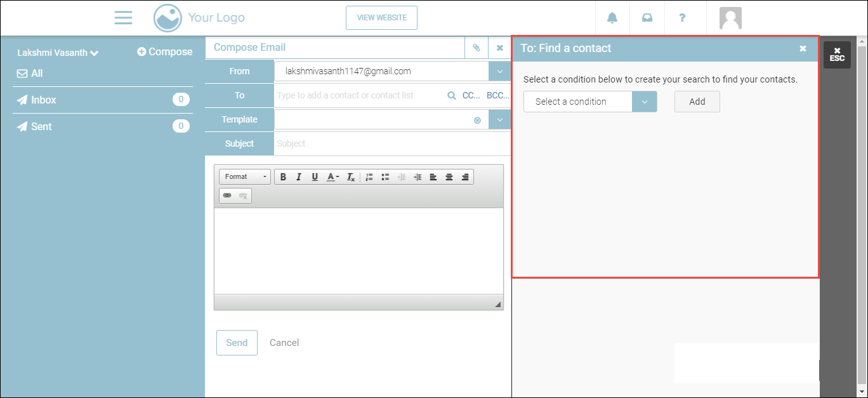Click into the Subject input field
868x398 pixels.
coord(392,143)
